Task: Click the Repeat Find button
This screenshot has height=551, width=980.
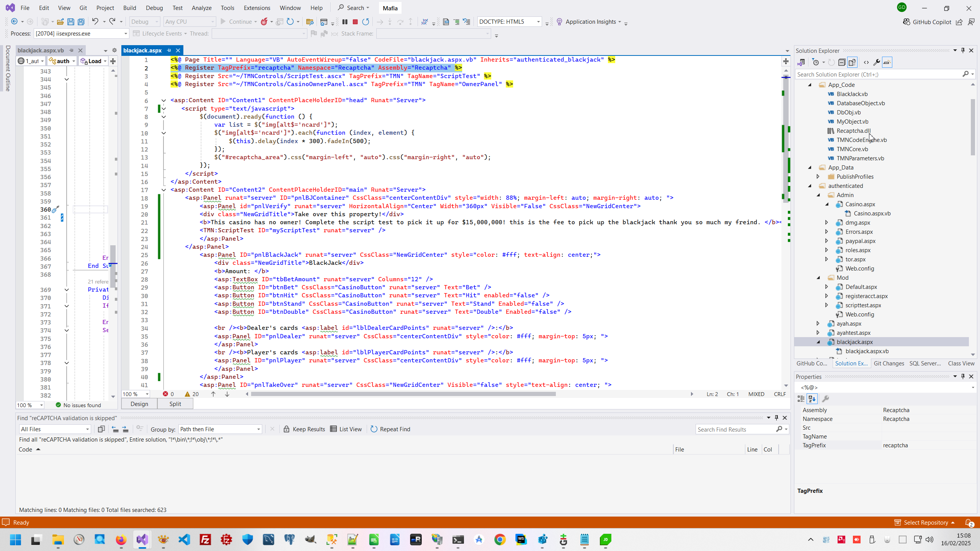Action: 390,429
